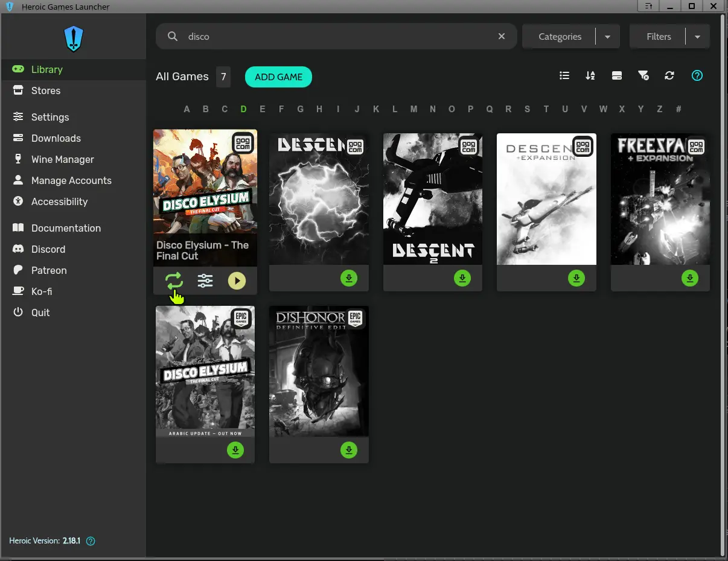Clear the disco search text

[x=502, y=36]
